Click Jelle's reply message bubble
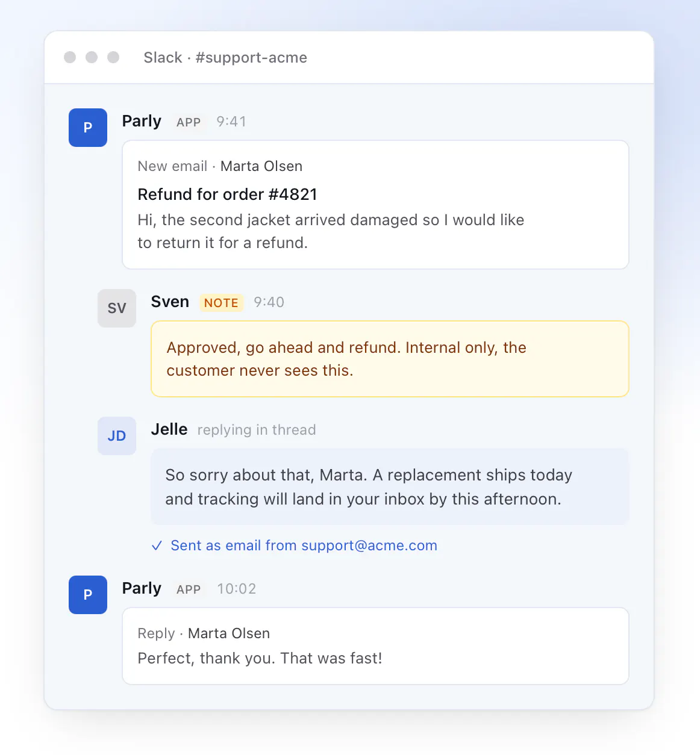Image resolution: width=700 pixels, height=755 pixels. [390, 486]
